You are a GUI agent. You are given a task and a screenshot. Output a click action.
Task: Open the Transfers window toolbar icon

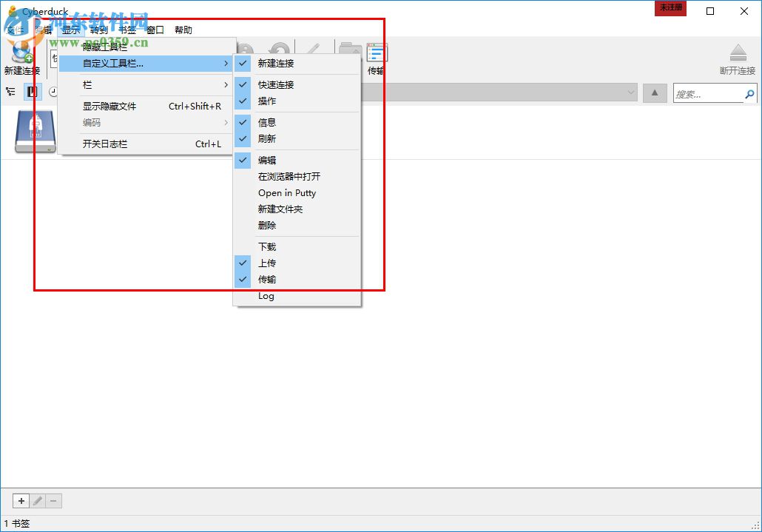[377, 53]
